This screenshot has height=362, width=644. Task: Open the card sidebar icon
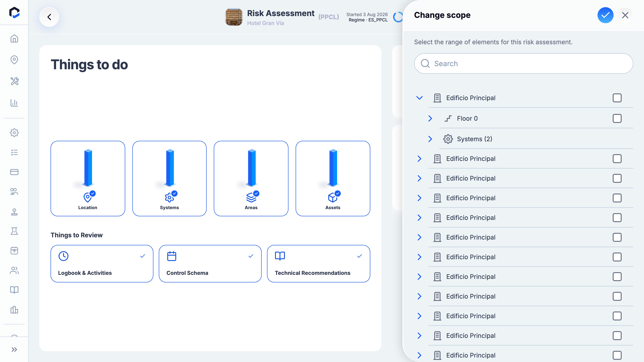coord(14,172)
